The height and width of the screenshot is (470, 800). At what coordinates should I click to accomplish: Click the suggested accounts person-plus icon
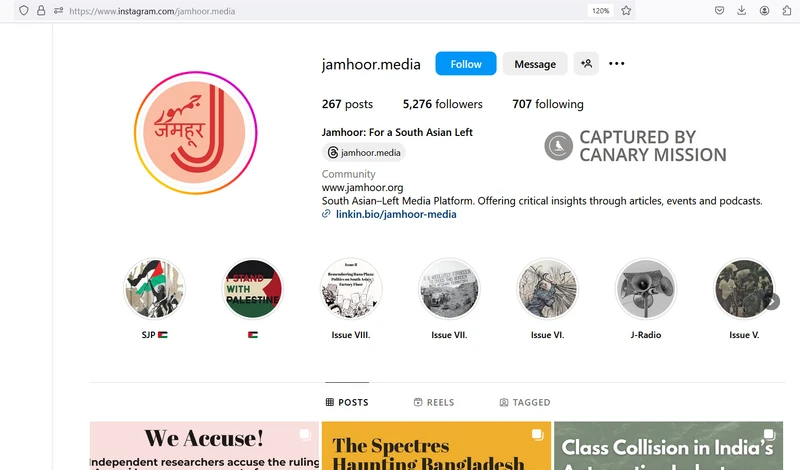tap(586, 64)
